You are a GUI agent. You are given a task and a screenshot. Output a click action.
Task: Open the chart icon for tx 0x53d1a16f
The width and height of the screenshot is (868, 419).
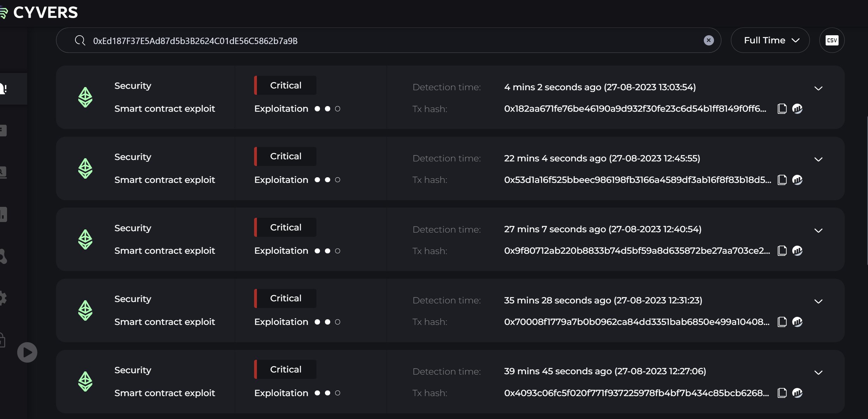click(797, 180)
